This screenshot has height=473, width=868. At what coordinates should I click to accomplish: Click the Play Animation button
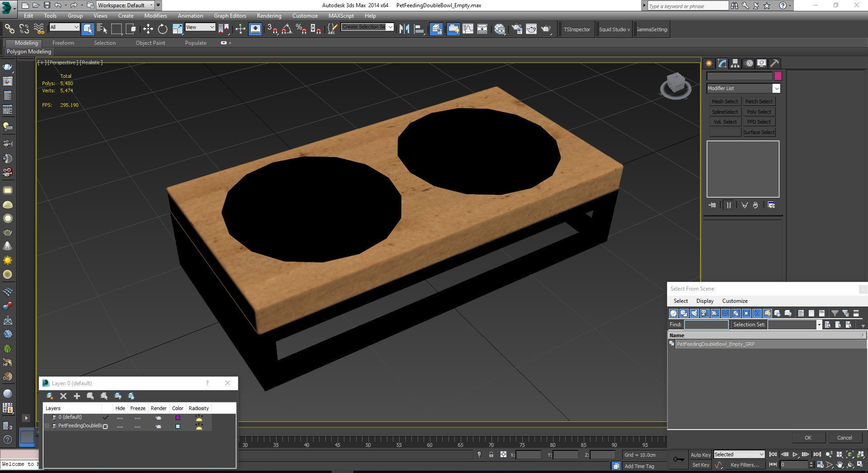click(795, 454)
